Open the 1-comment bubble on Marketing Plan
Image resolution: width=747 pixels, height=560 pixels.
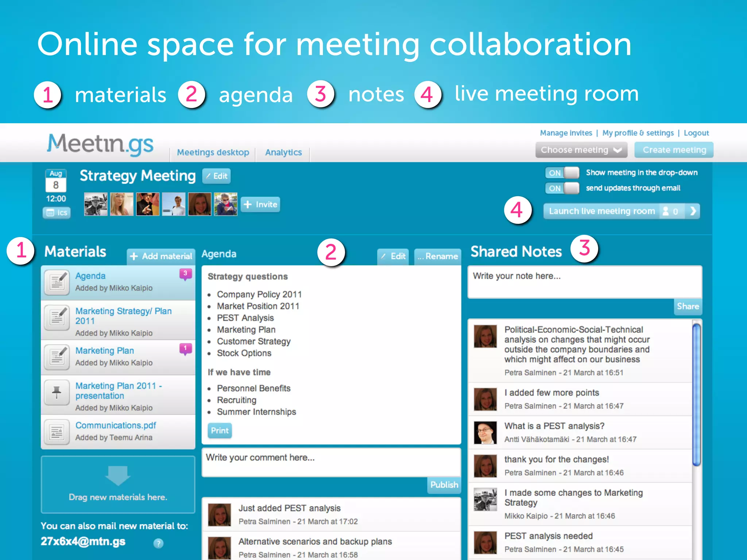185,349
